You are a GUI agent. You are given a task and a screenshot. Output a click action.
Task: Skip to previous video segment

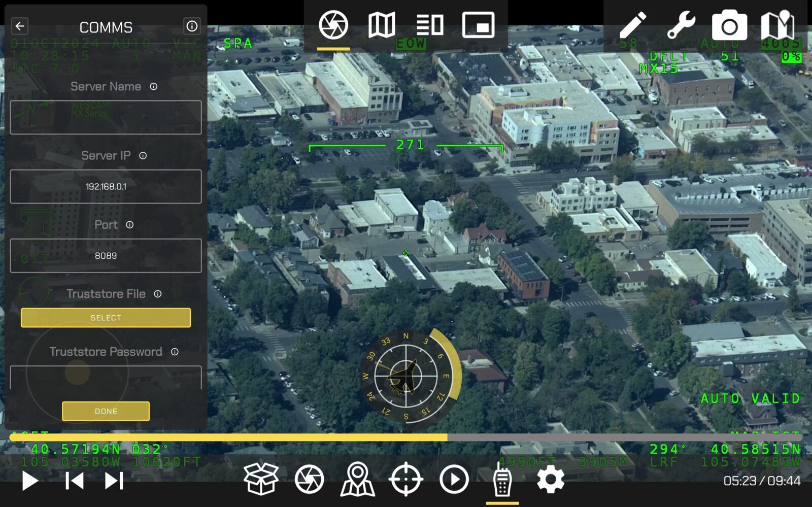click(x=75, y=481)
